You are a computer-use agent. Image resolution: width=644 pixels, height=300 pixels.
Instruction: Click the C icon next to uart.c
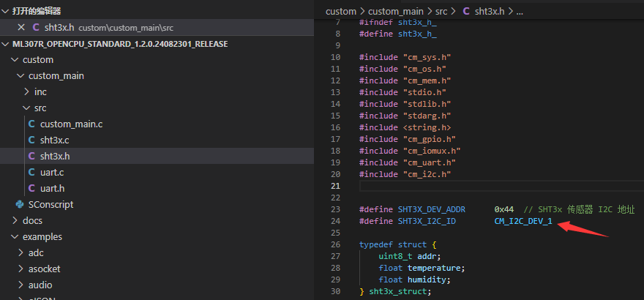click(31, 172)
